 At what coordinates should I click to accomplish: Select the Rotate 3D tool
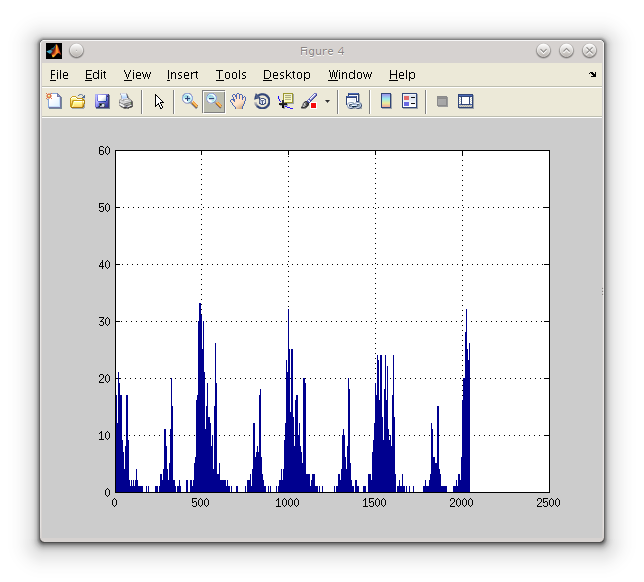click(x=262, y=101)
